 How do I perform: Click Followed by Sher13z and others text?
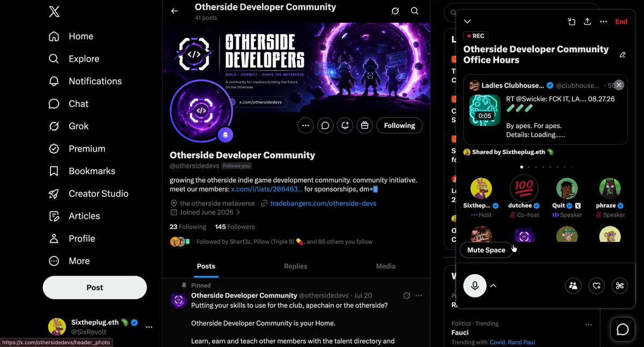coord(284,242)
